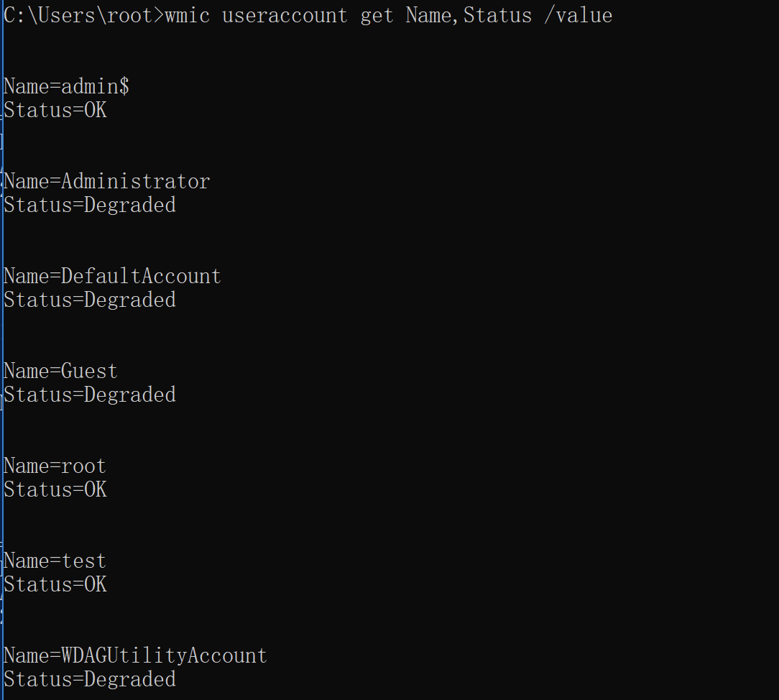The image size is (779, 700).
Task: Select the Name=DefaultAccount line
Action: pos(112,276)
